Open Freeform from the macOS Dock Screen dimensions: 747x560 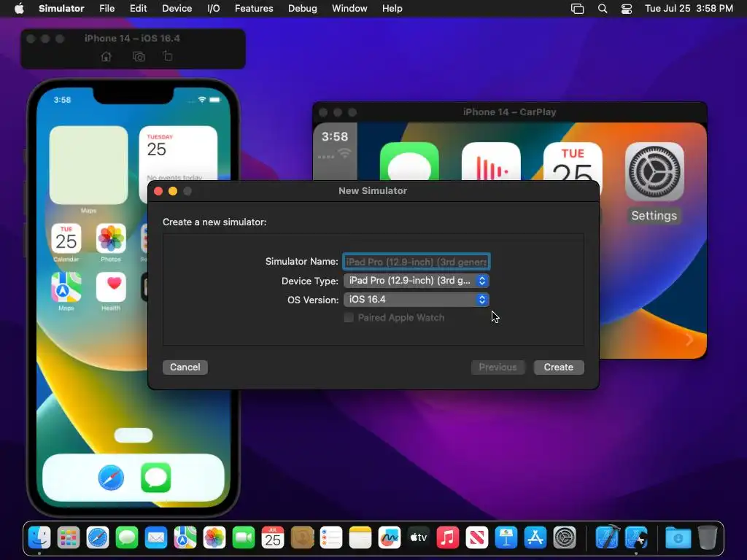390,538
